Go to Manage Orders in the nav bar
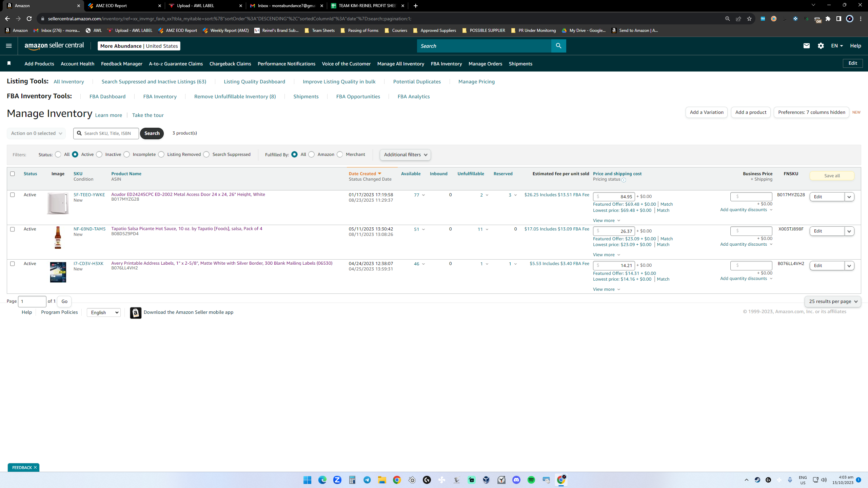This screenshot has width=868, height=488. [x=485, y=64]
